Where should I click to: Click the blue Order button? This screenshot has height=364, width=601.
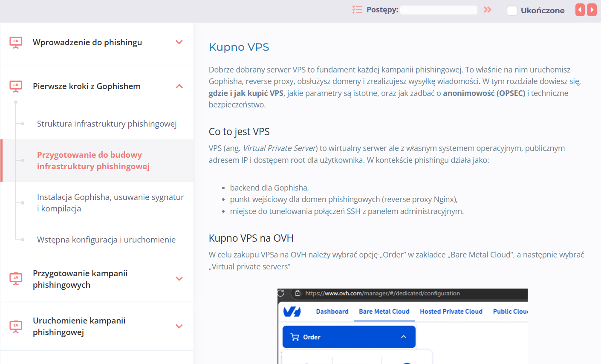coord(349,337)
